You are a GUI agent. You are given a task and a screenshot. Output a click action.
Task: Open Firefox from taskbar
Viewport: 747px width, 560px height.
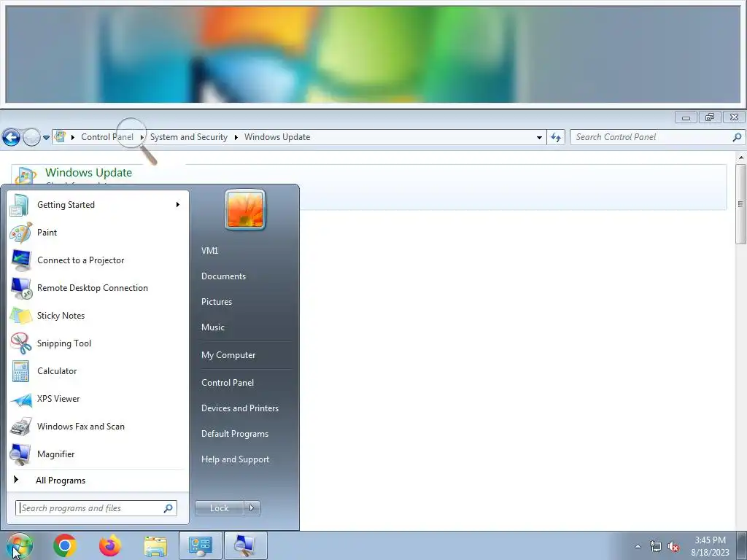110,545
